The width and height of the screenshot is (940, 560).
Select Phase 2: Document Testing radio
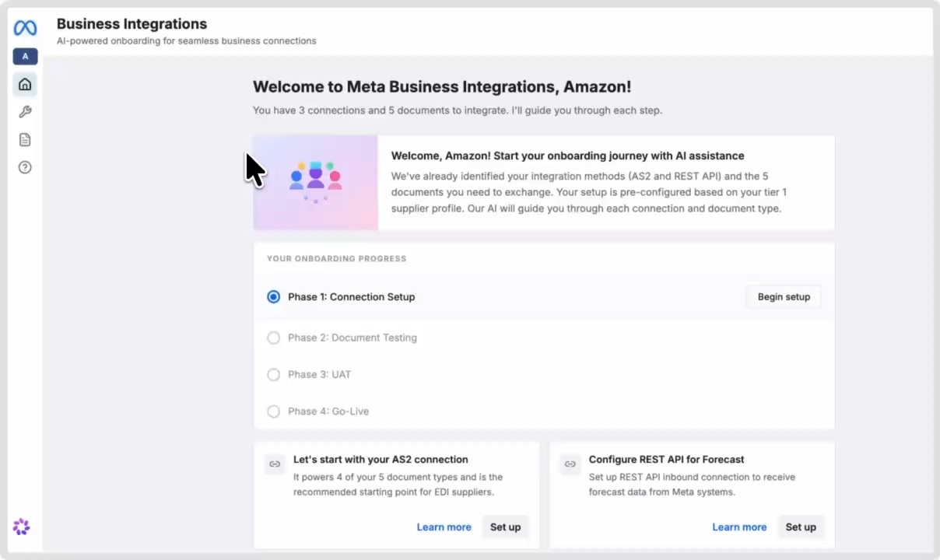273,338
